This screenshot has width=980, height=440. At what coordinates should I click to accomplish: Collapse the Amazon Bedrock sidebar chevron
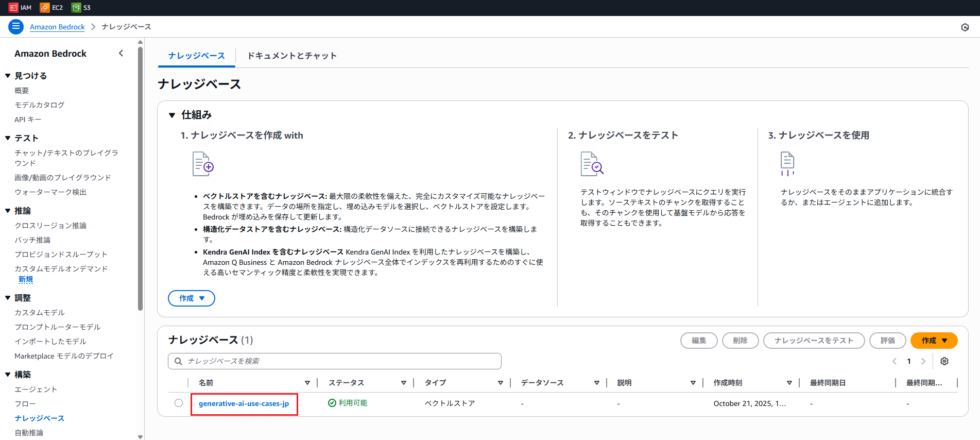(x=121, y=53)
